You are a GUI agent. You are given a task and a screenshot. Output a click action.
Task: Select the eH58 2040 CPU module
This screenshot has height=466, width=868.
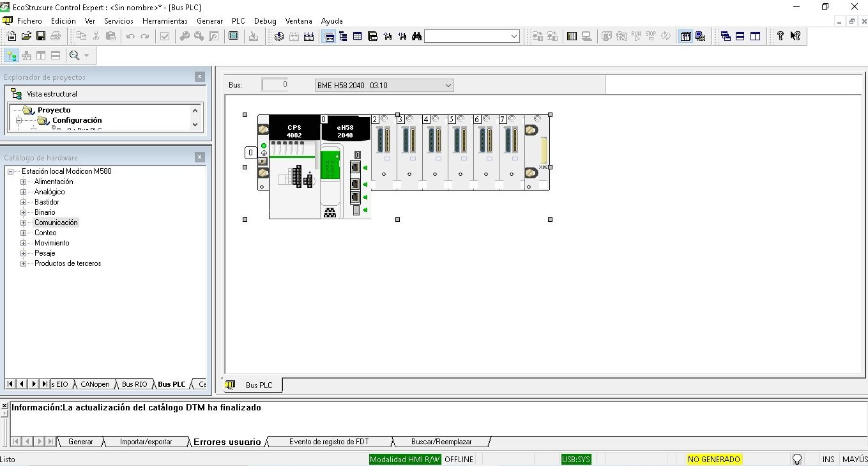(345, 167)
